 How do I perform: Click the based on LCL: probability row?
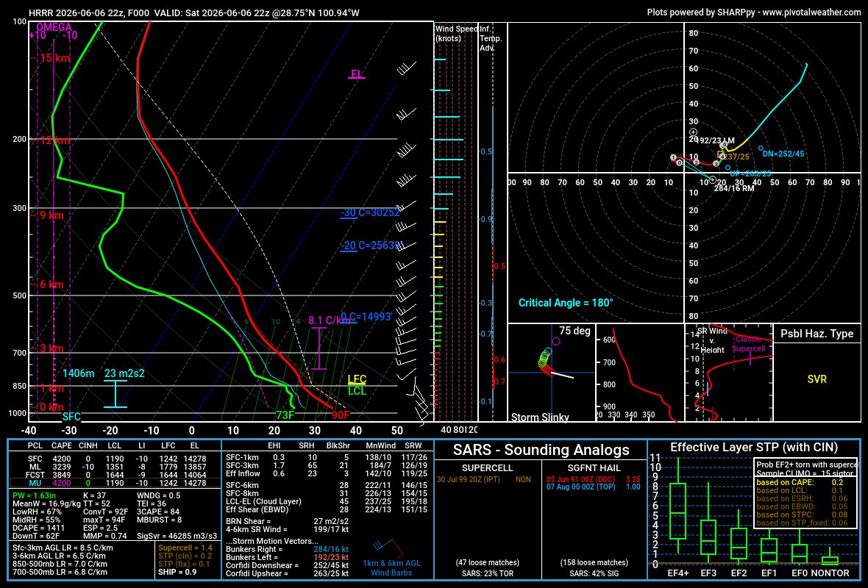[x=800, y=491]
